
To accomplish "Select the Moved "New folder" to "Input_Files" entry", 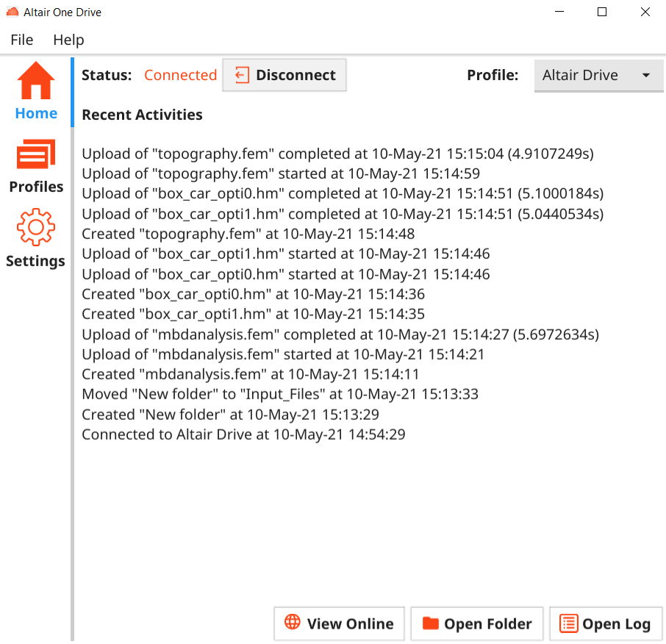I will [280, 394].
